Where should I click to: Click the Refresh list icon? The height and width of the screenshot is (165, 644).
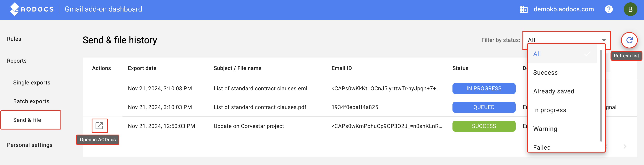point(629,40)
